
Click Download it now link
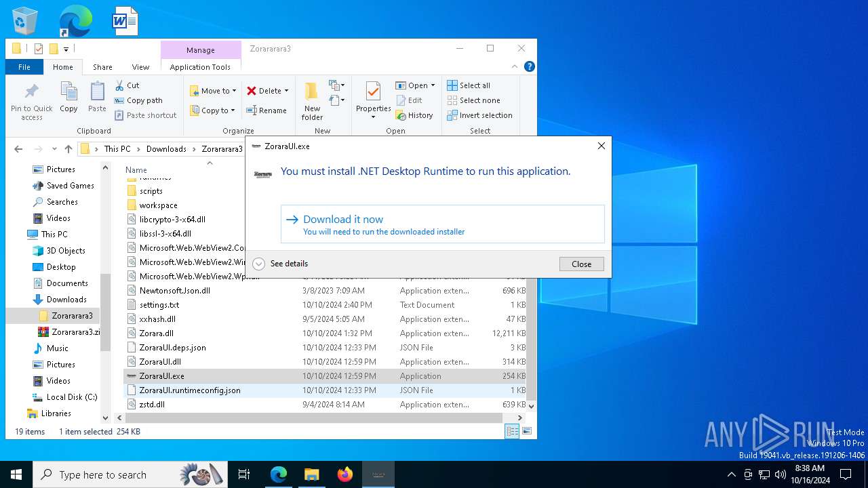[442, 224]
